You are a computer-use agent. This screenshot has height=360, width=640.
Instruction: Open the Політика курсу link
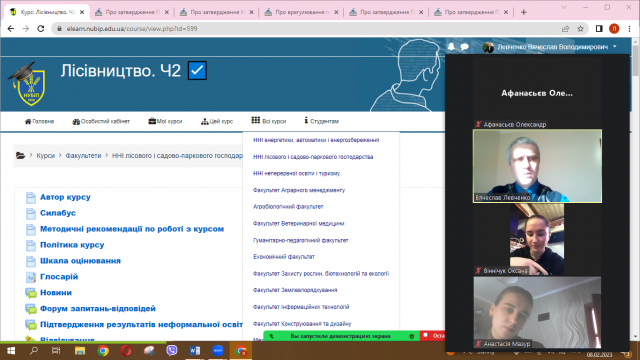click(72, 245)
